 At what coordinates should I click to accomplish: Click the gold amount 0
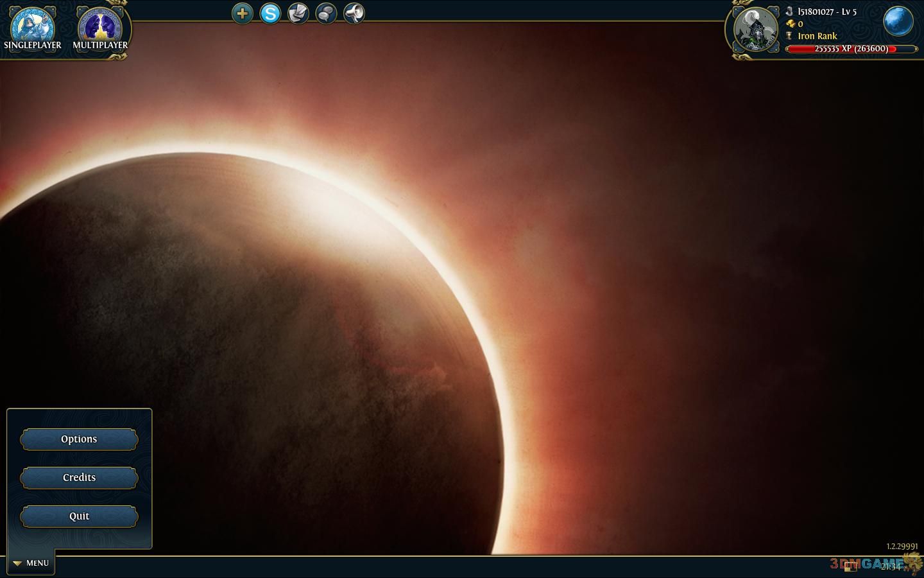[x=800, y=24]
